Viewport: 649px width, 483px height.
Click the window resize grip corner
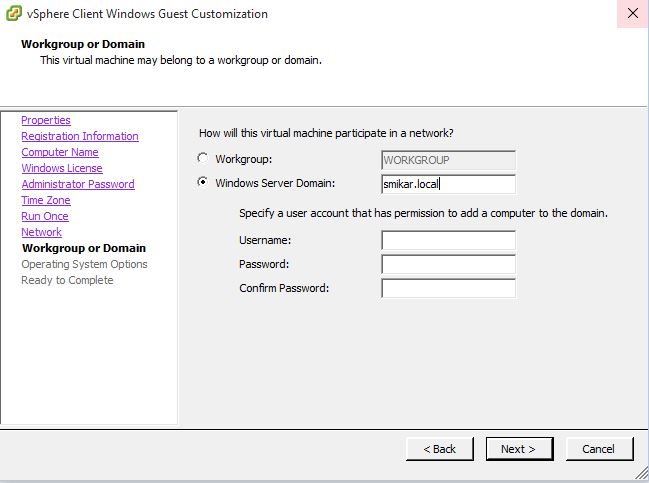(642, 472)
